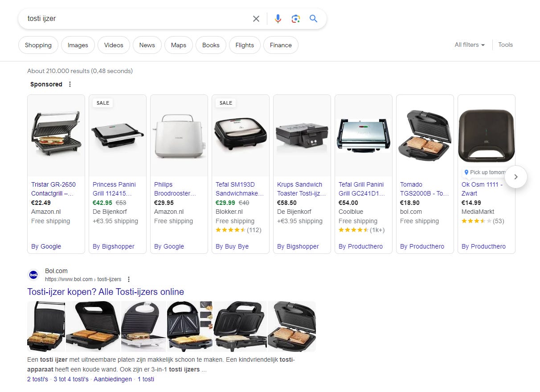Click the bol.com tosti-ijzers URL breadcrumb
This screenshot has width=540, height=392.
(x=83, y=279)
